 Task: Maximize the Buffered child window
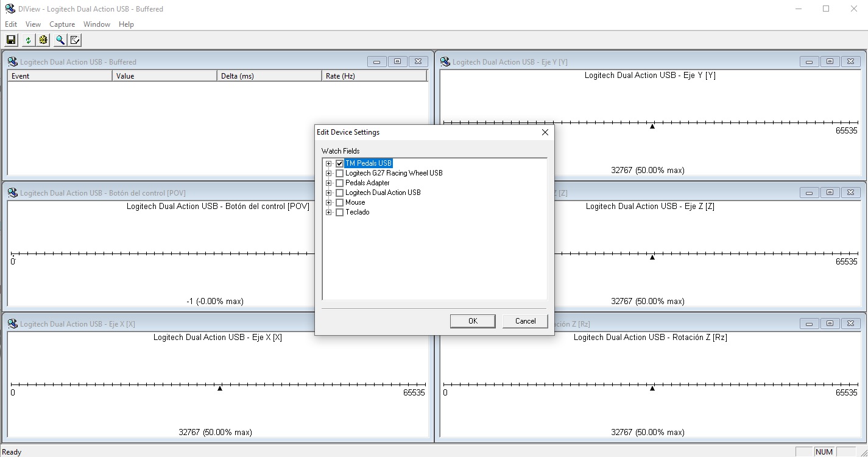click(x=398, y=62)
